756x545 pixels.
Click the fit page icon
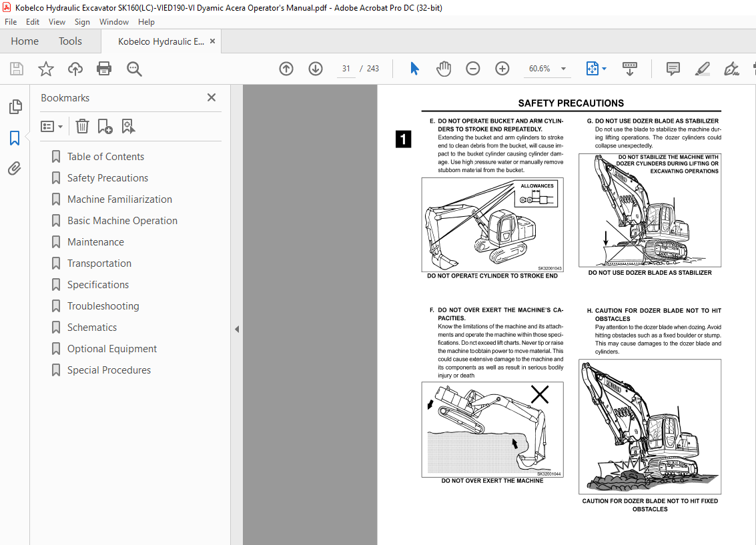click(592, 69)
